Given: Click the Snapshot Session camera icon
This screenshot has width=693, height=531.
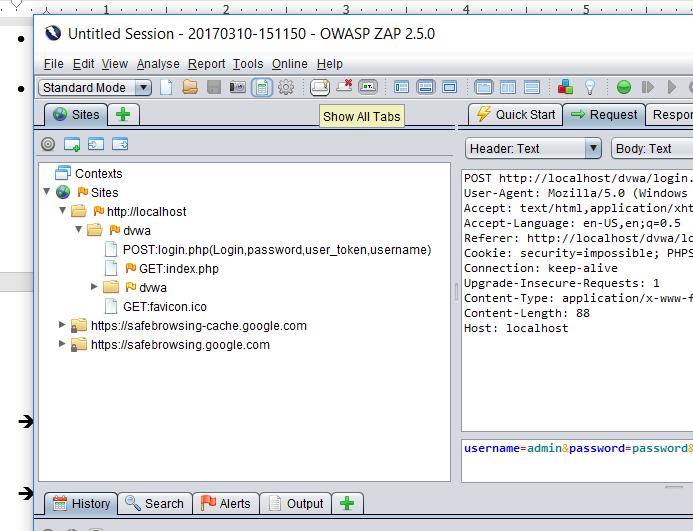Looking at the screenshot, I should point(238,87).
